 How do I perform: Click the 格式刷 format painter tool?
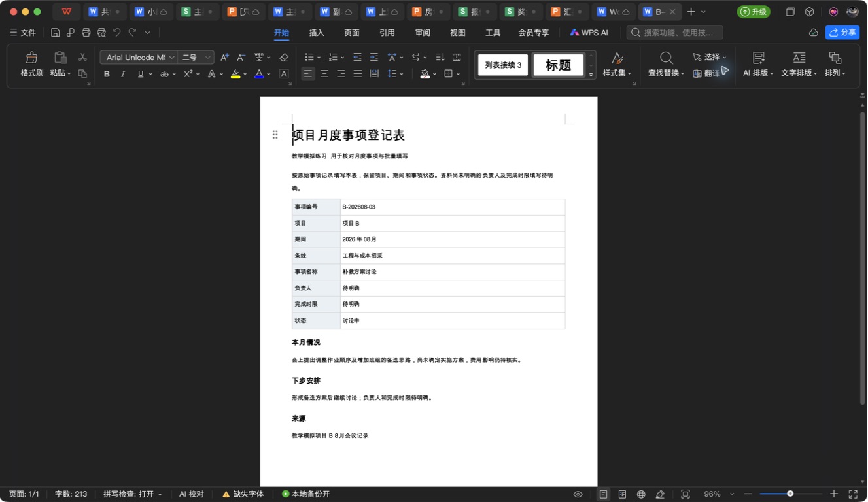pyautogui.click(x=31, y=65)
